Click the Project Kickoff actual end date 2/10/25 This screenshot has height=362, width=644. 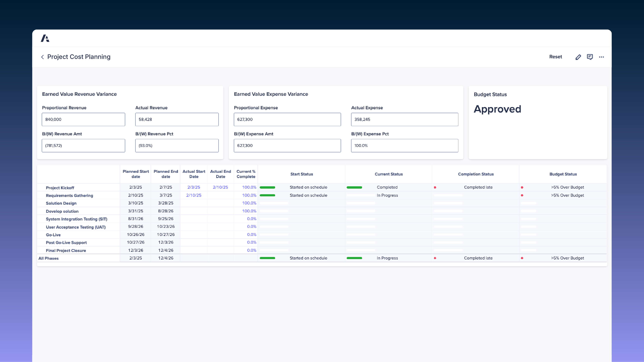pos(220,187)
